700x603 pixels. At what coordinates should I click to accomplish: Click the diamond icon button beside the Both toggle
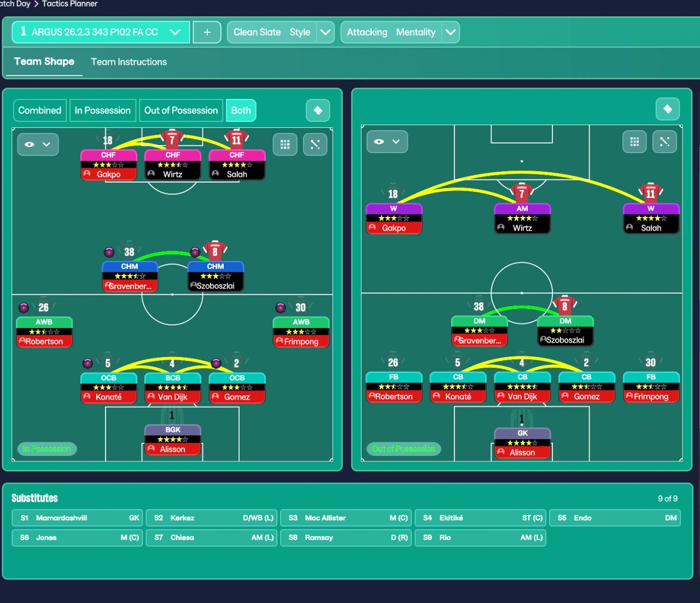pyautogui.click(x=318, y=110)
